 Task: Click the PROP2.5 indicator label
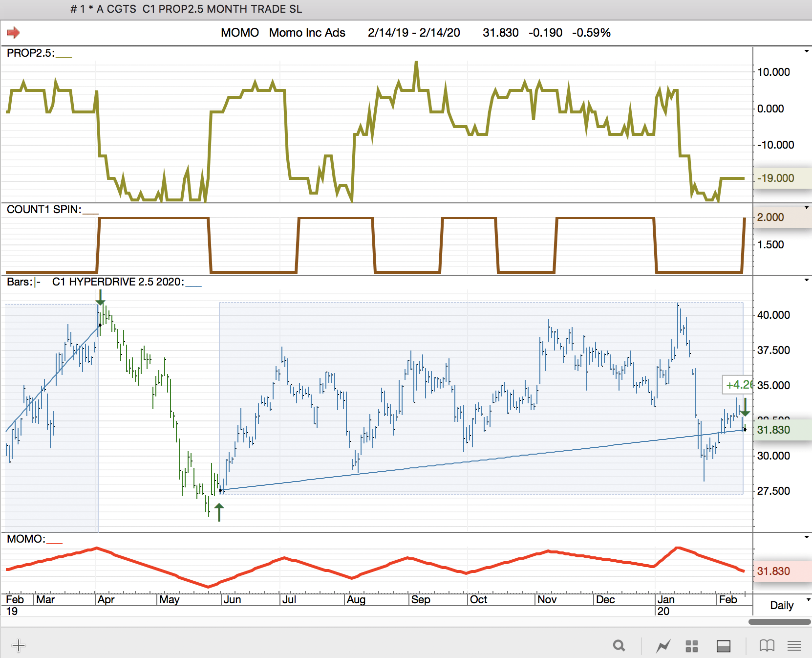30,53
